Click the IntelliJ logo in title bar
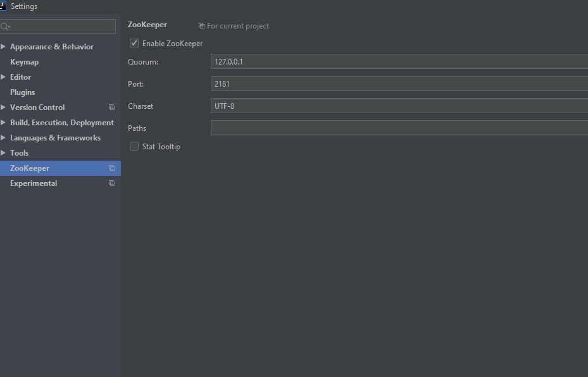This screenshot has width=588, height=377. 3,6
